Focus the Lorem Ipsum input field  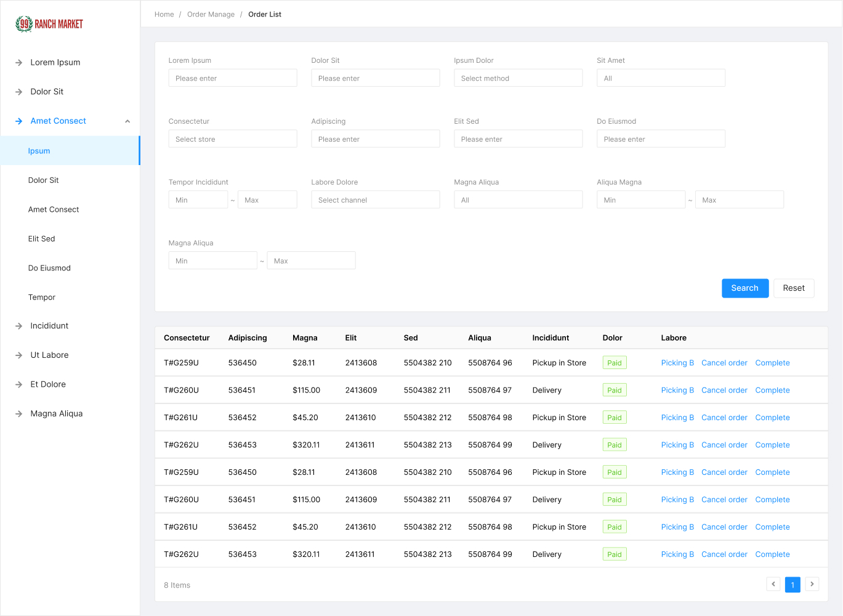click(233, 78)
